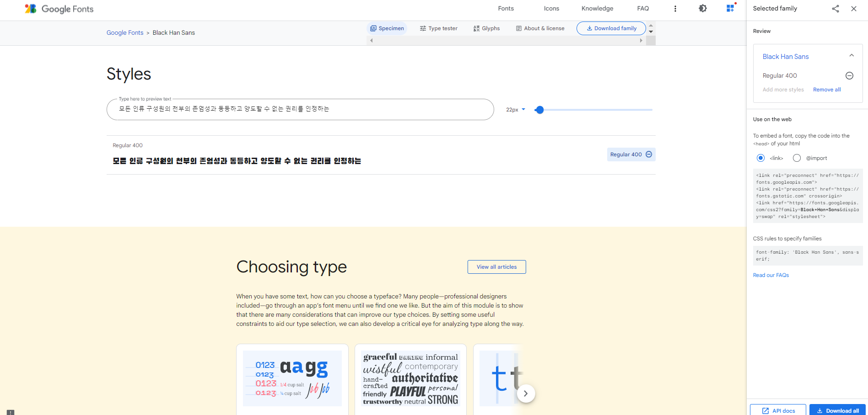Switch to the Specimen tab

point(387,28)
